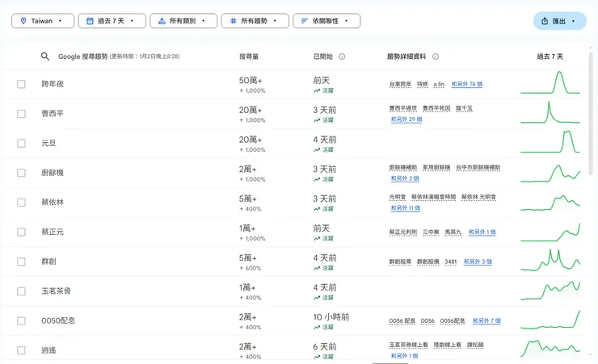Toggle the 玉茗茶骨 row checkbox
This screenshot has height=364, width=598.
pos(21,291)
